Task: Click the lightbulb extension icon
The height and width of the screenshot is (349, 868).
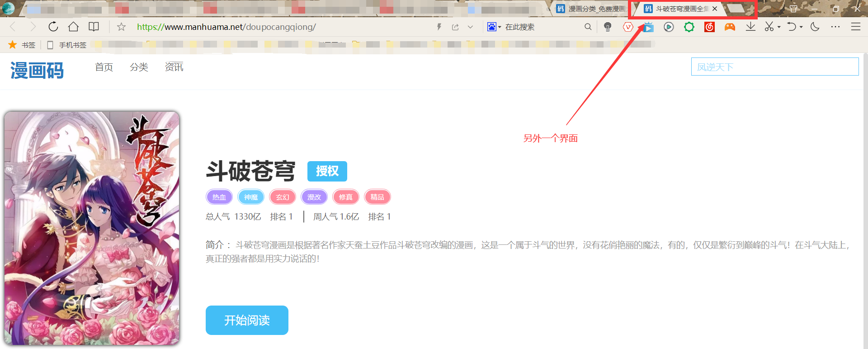Action: click(x=608, y=27)
